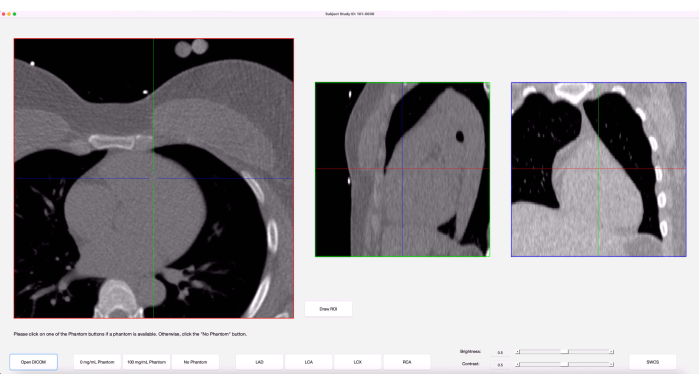This screenshot has height=384, width=699.
Task: Select the RCA vessel button
Action: (x=407, y=362)
